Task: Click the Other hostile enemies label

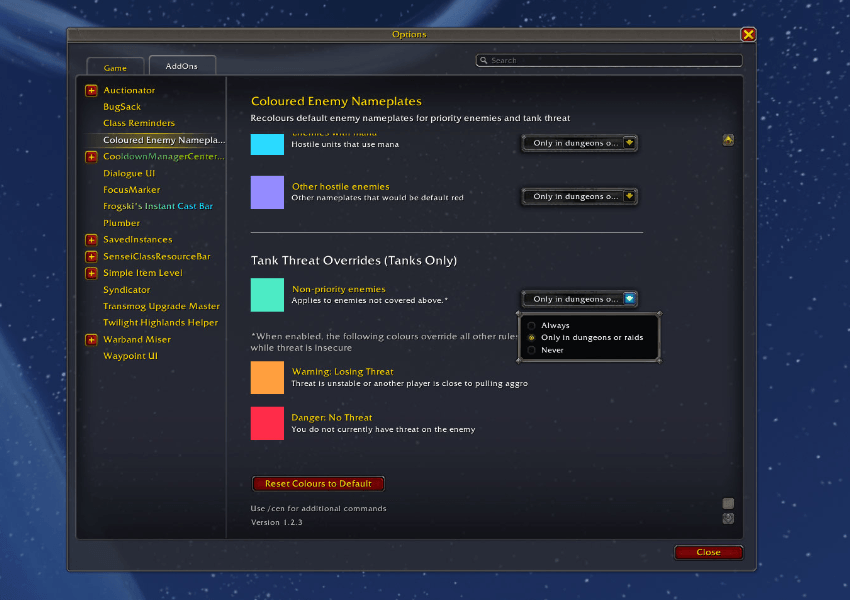Action: pos(340,186)
